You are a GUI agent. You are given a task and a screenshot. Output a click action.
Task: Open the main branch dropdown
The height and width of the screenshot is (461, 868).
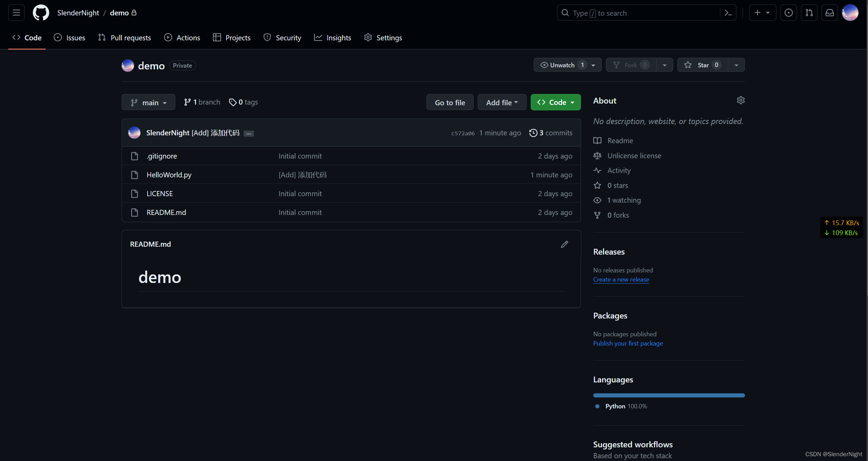point(148,103)
